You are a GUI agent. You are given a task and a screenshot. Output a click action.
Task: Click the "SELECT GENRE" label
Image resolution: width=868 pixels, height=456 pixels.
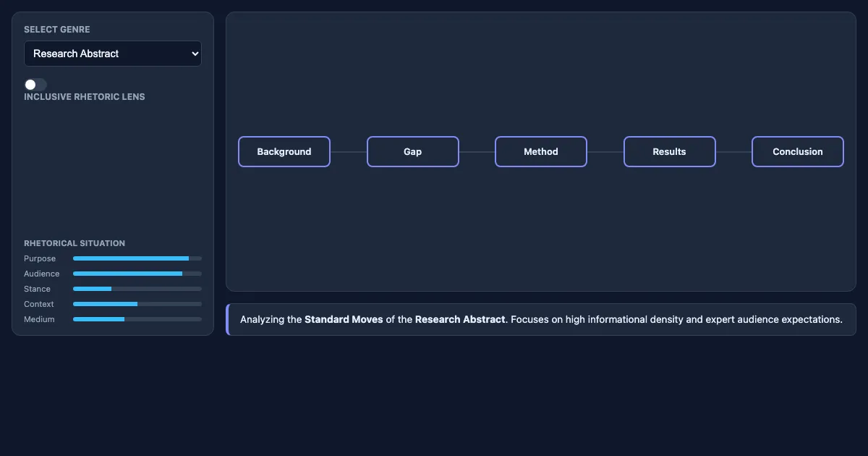coord(57,30)
